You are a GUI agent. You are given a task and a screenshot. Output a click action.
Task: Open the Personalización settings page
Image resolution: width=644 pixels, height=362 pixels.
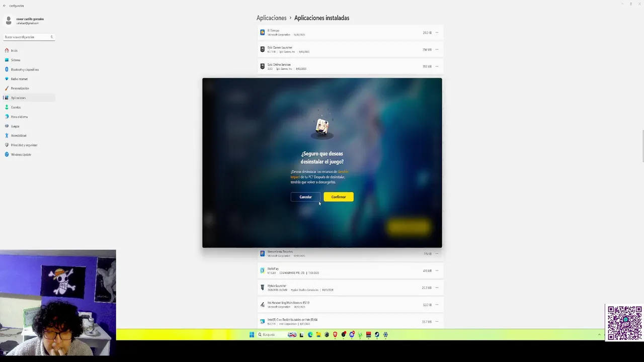[x=29, y=88]
